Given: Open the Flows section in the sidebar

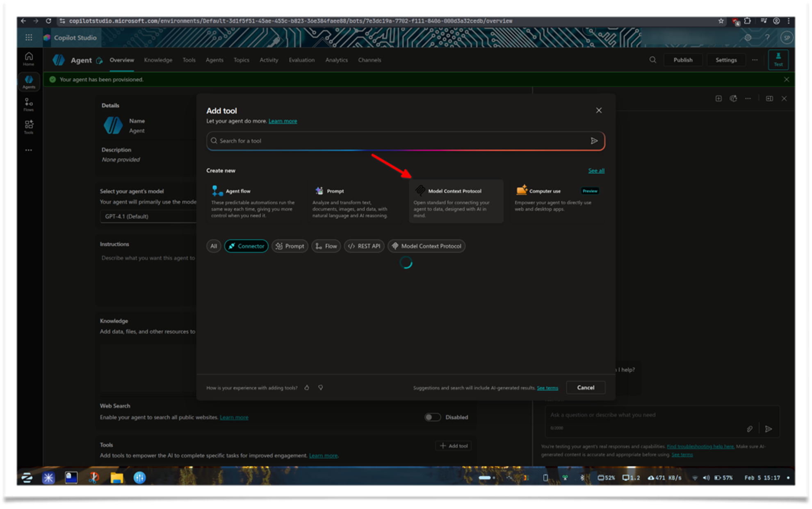Looking at the screenshot, I should [x=29, y=105].
